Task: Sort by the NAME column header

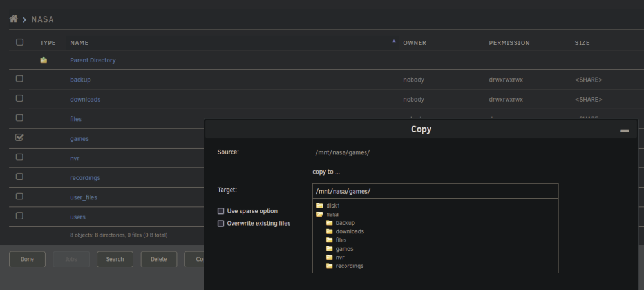Action: pyautogui.click(x=79, y=42)
